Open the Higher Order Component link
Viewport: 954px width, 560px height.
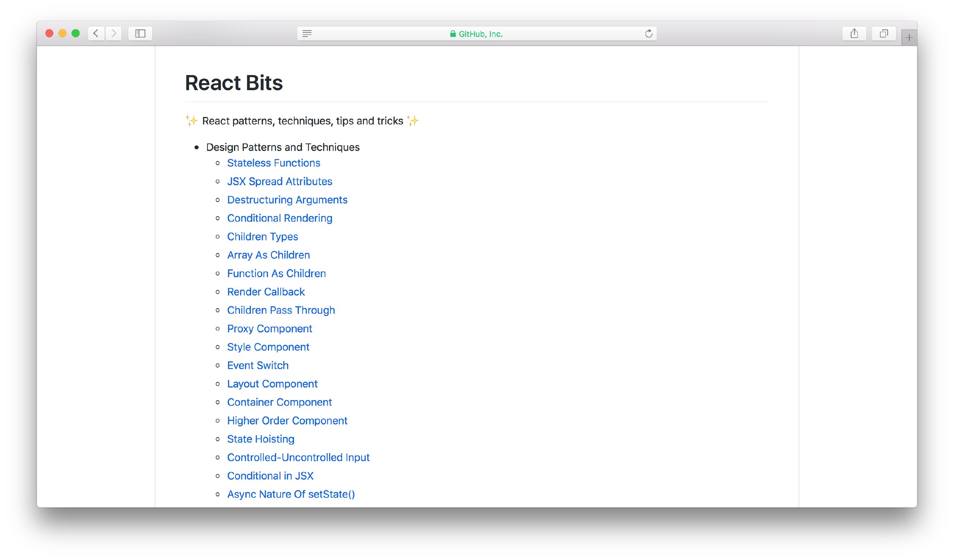point(287,421)
